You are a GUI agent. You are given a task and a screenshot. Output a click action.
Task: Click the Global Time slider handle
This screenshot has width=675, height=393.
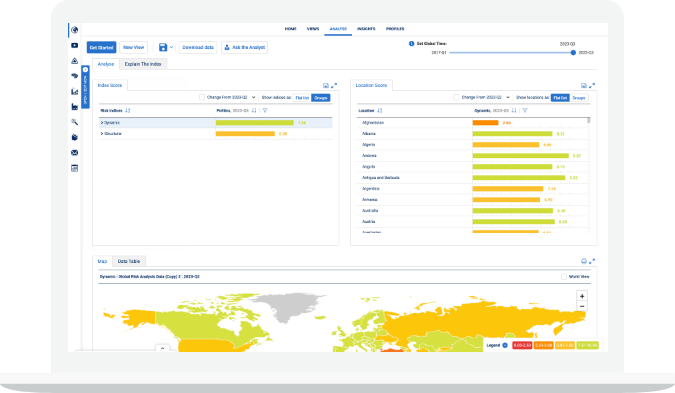click(x=573, y=53)
